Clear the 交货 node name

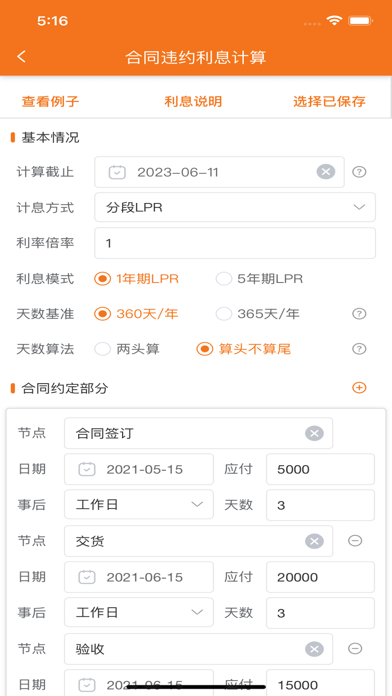[x=314, y=541]
